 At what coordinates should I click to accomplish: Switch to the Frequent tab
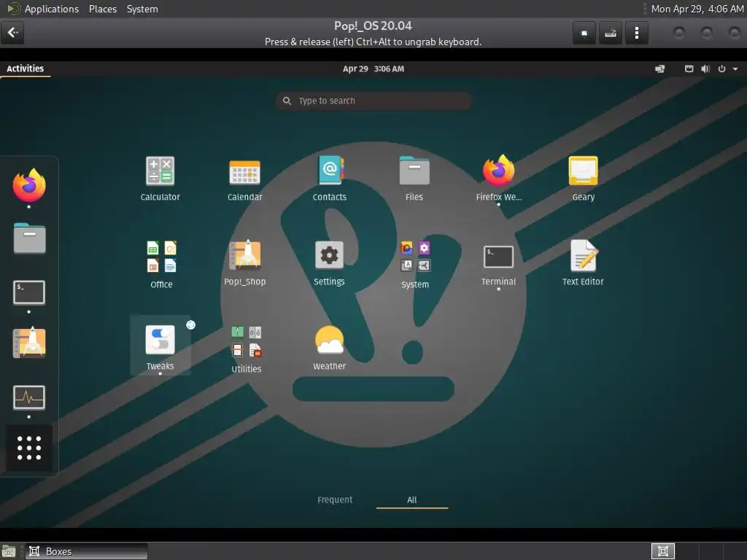coord(335,499)
